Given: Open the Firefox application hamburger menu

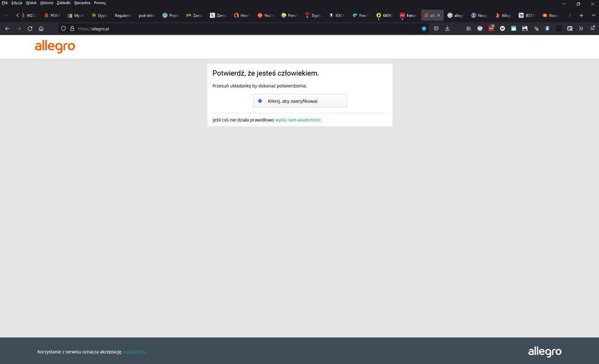Looking at the screenshot, I should click(x=592, y=28).
